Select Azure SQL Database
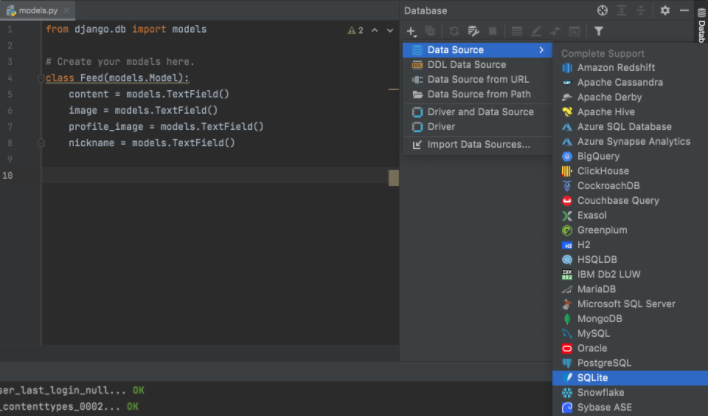 (x=630, y=127)
